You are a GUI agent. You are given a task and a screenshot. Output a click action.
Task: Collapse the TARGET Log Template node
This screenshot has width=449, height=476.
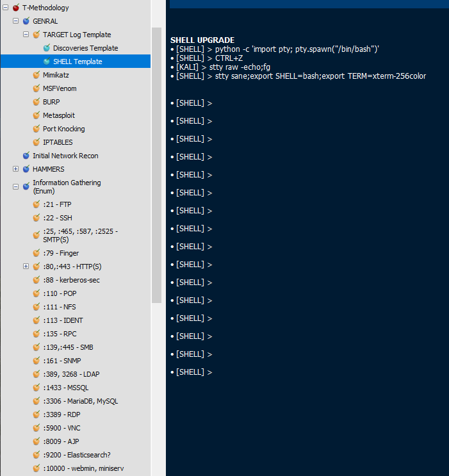pos(26,35)
